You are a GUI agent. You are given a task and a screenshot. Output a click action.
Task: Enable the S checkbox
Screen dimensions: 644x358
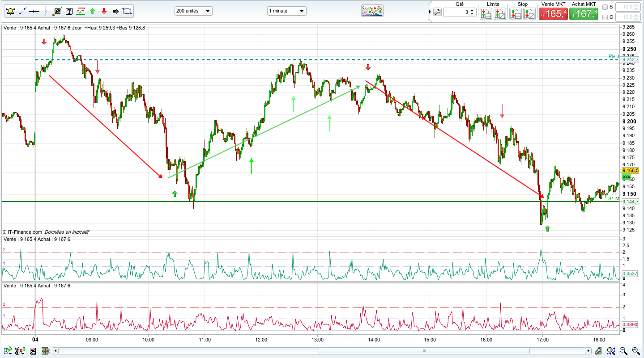(x=605, y=7)
